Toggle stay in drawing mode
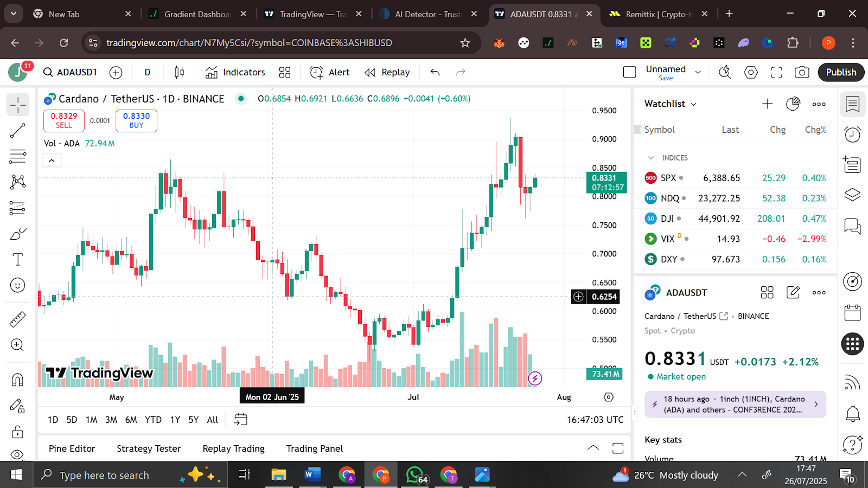 coord(17,406)
